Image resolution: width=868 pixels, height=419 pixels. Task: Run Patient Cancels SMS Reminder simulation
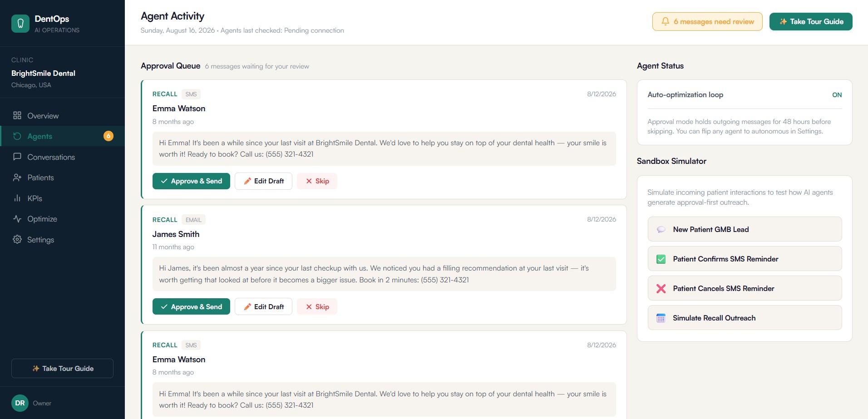(x=745, y=288)
